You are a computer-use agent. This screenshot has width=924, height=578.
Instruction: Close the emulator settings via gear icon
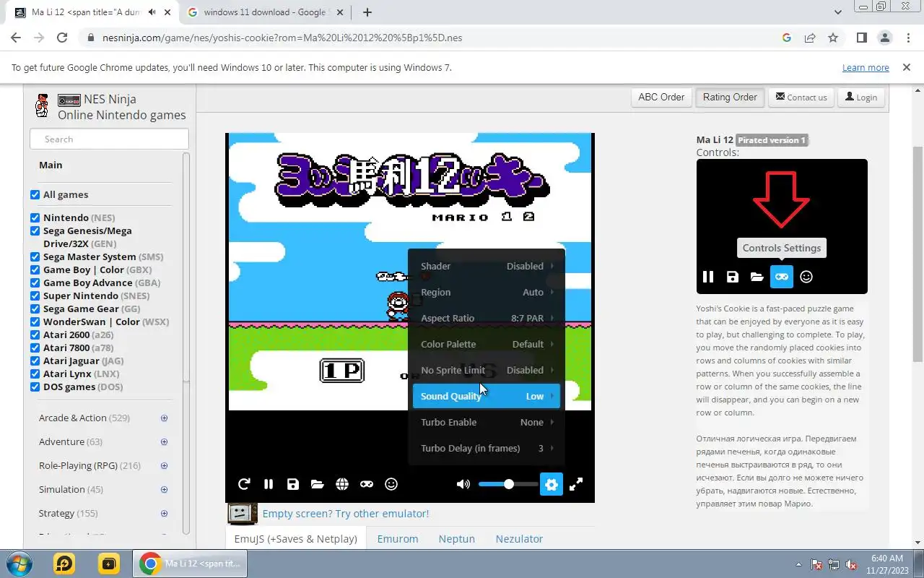(552, 484)
